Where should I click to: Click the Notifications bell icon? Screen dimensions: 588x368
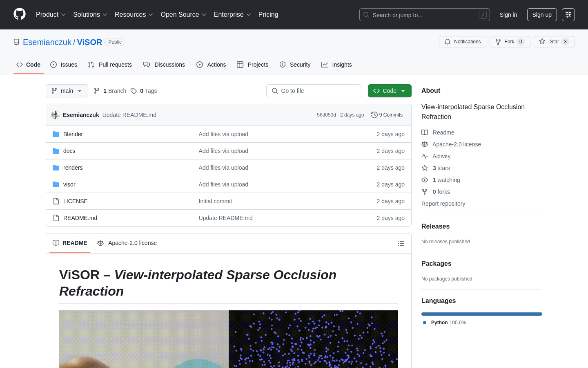(x=448, y=42)
